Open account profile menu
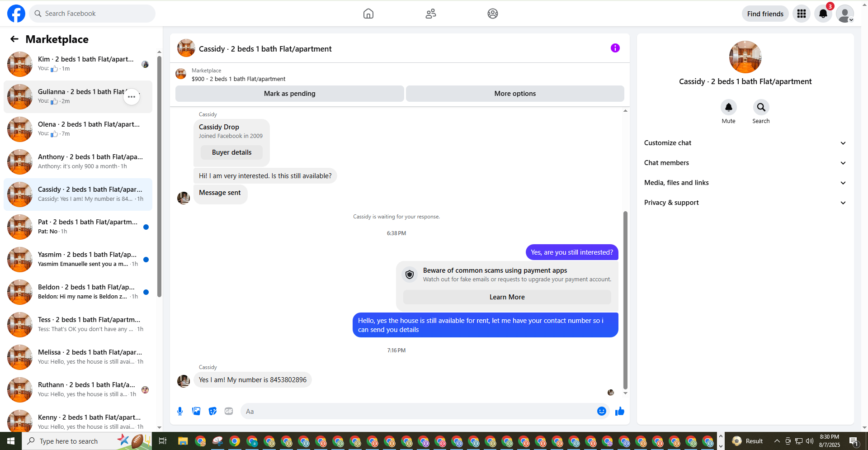868x450 pixels. coord(845,14)
